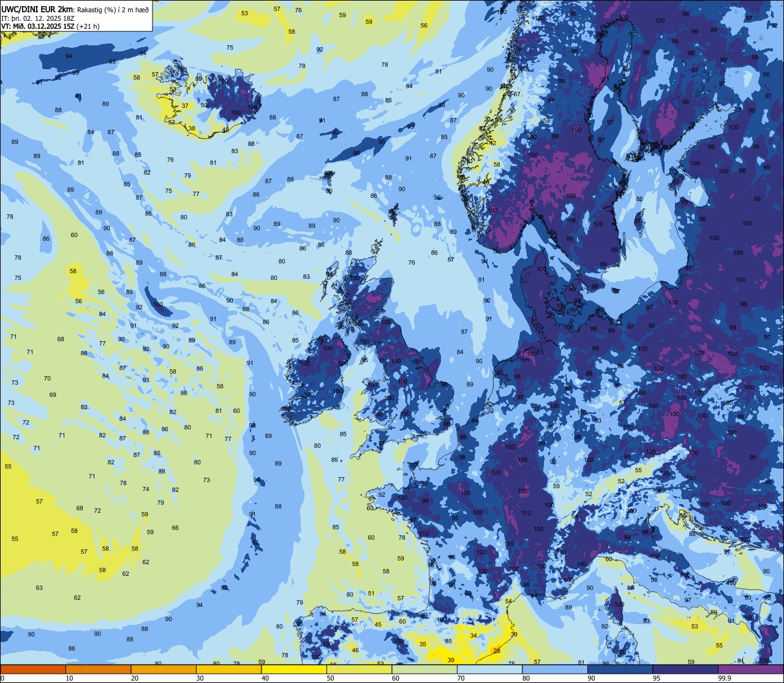Click the 'VT: Mið. 03.12.2025 15Z (+21 h)' line
This screenshot has width=784, height=683.
pyautogui.click(x=50, y=26)
